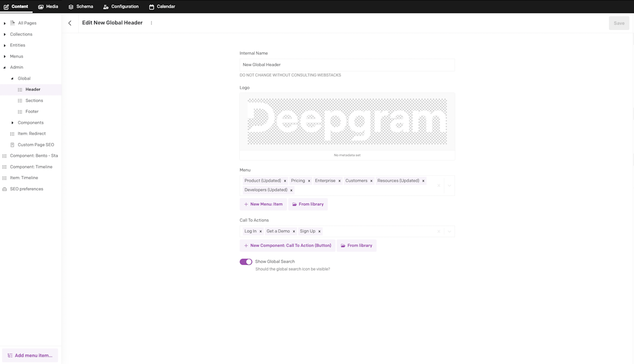Go to the Configuration tab
The width and height of the screenshot is (634, 364).
[121, 6]
